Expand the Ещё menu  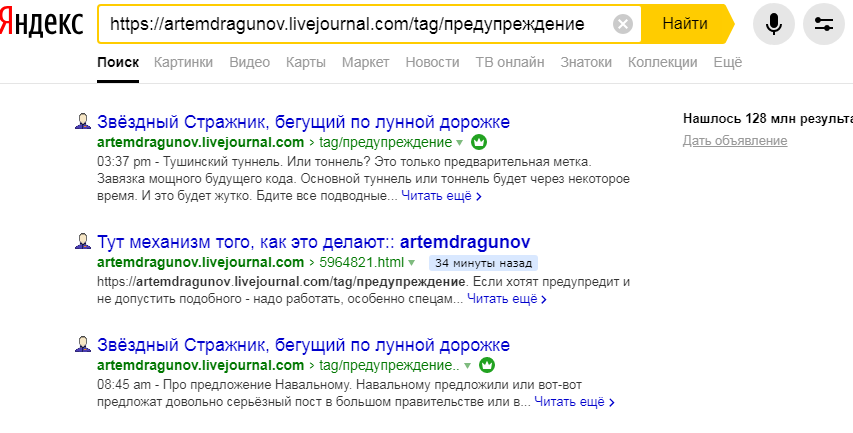728,63
